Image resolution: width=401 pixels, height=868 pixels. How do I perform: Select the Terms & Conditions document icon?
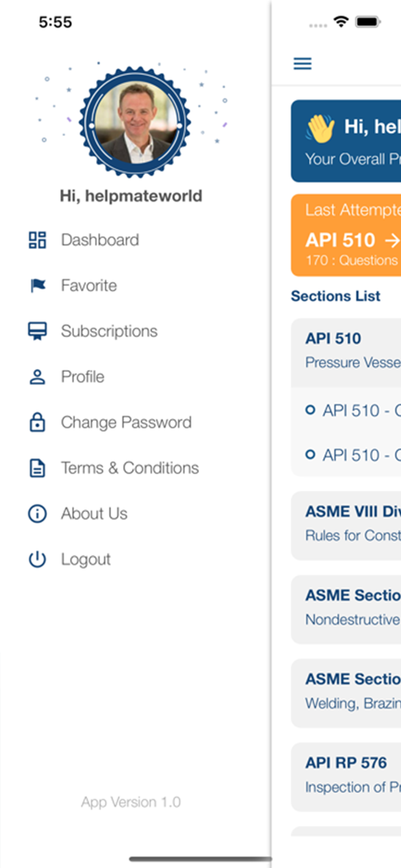click(36, 468)
